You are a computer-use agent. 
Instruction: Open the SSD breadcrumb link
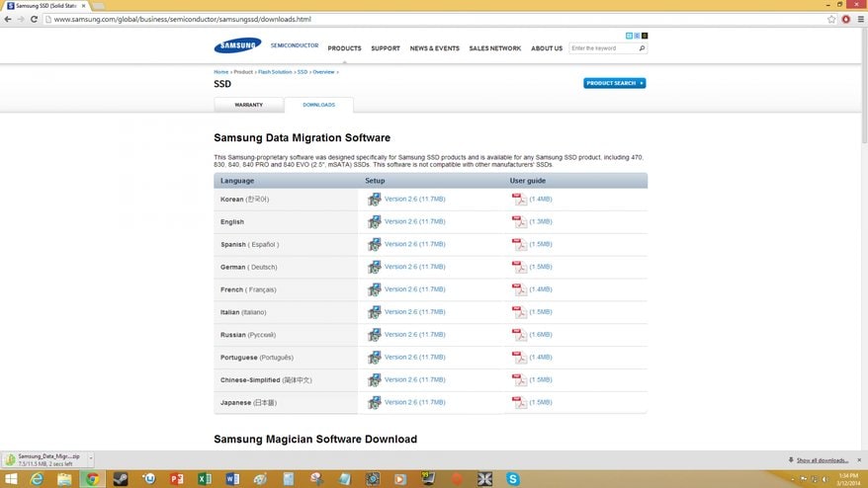(x=303, y=72)
